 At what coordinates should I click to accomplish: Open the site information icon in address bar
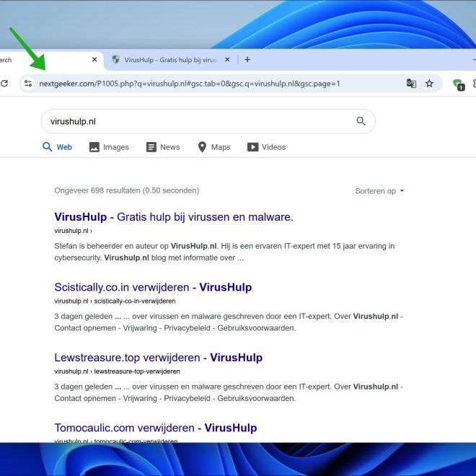pos(28,83)
